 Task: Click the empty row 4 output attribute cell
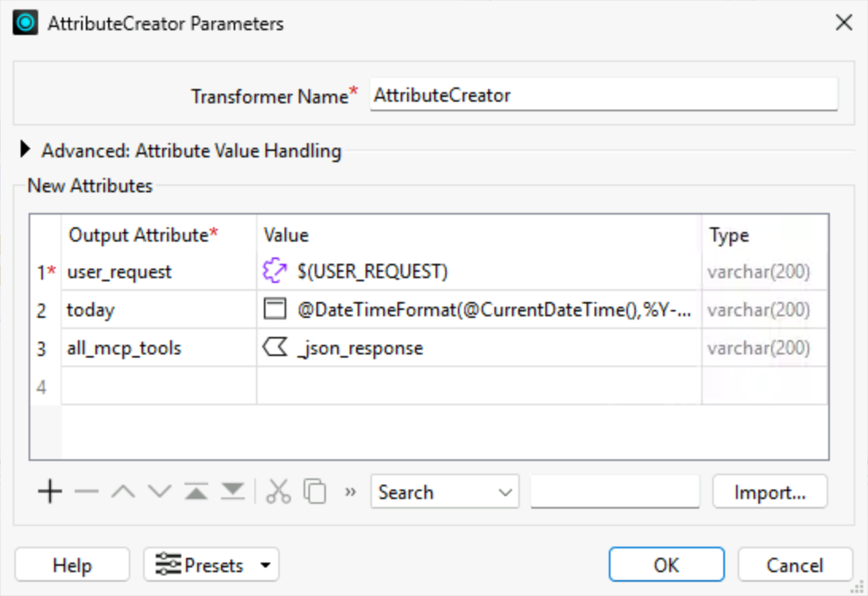tap(159, 386)
